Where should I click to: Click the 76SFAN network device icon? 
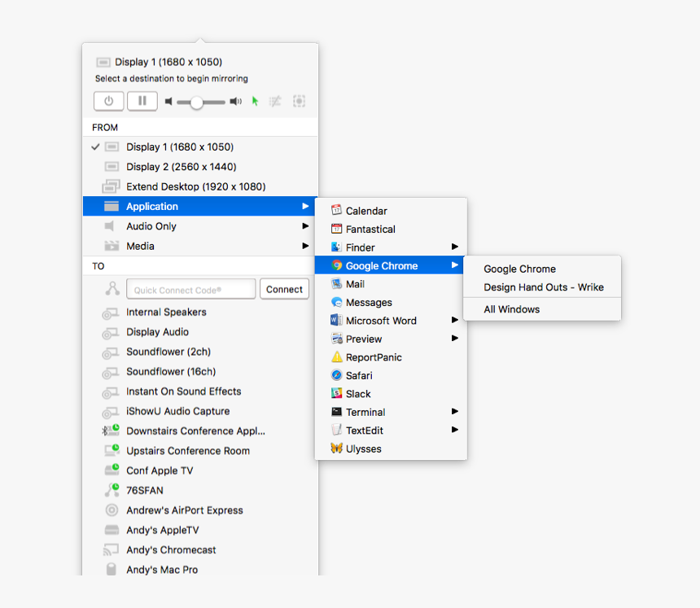112,490
